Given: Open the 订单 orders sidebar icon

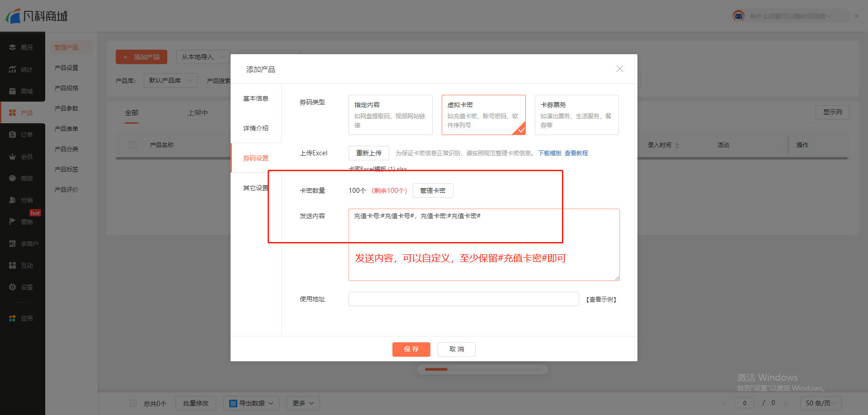Looking at the screenshot, I should 13,135.
